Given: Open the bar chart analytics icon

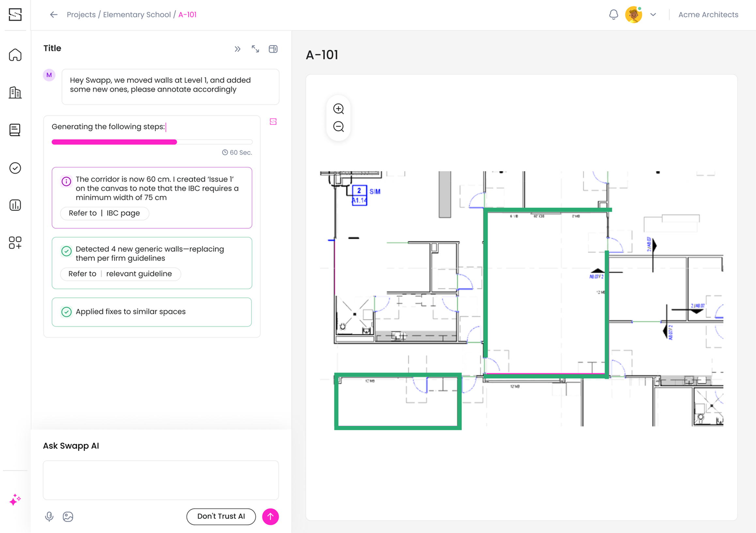Looking at the screenshot, I should point(15,205).
